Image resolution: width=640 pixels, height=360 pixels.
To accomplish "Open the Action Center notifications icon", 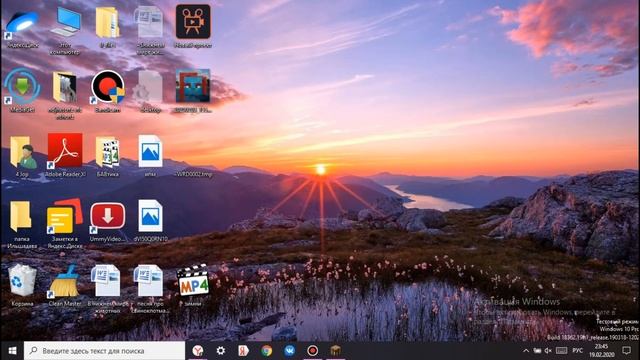I will click(627, 351).
